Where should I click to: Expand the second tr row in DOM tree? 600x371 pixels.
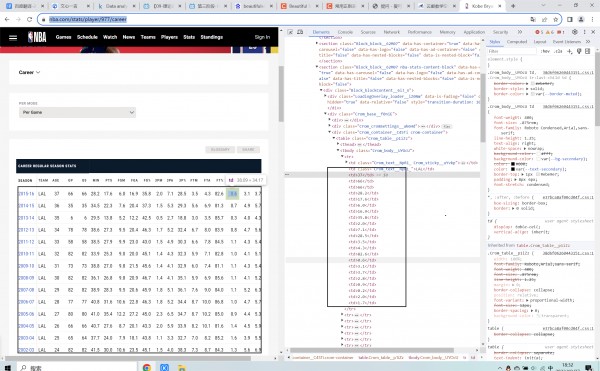(x=342, y=315)
